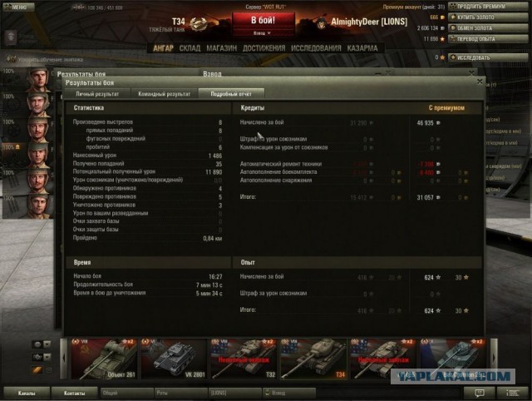The height and width of the screenshot is (401, 532).
Task: Click Потенциальный полученный урон row
Action: 148,172
